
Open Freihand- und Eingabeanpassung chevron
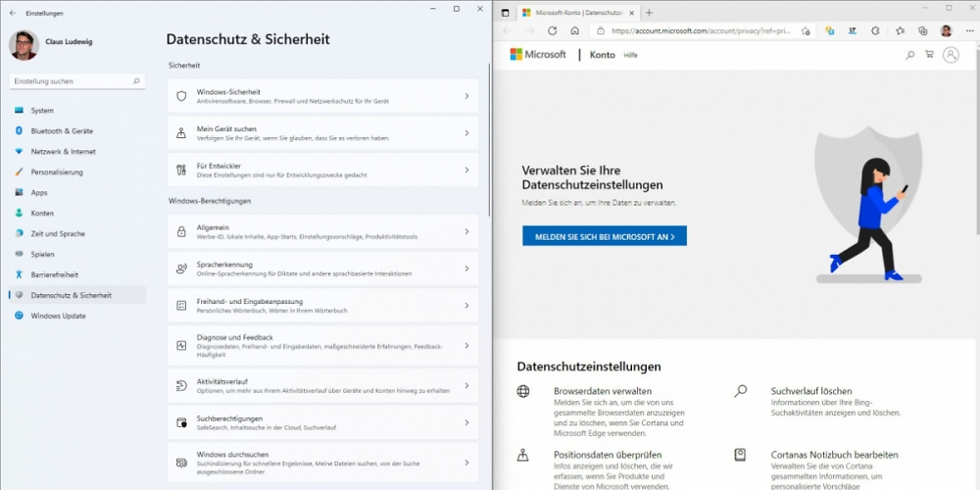tap(466, 305)
